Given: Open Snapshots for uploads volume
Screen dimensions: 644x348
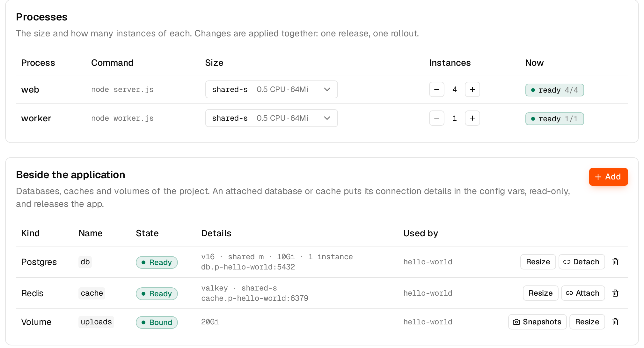Looking at the screenshot, I should pyautogui.click(x=537, y=322).
